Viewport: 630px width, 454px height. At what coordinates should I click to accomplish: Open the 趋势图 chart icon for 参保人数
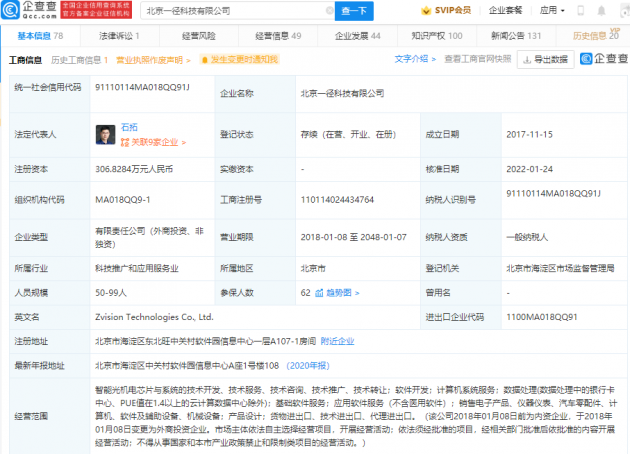click(x=319, y=293)
